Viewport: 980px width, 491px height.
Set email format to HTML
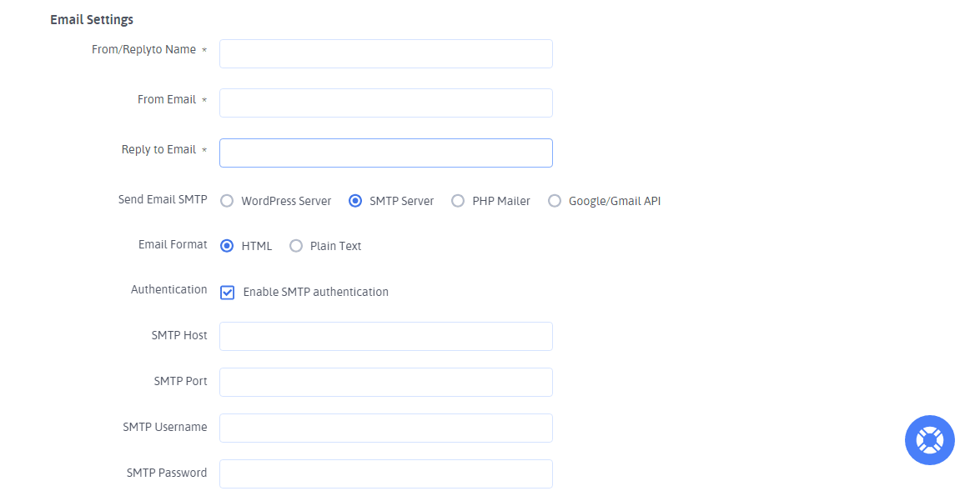point(227,246)
